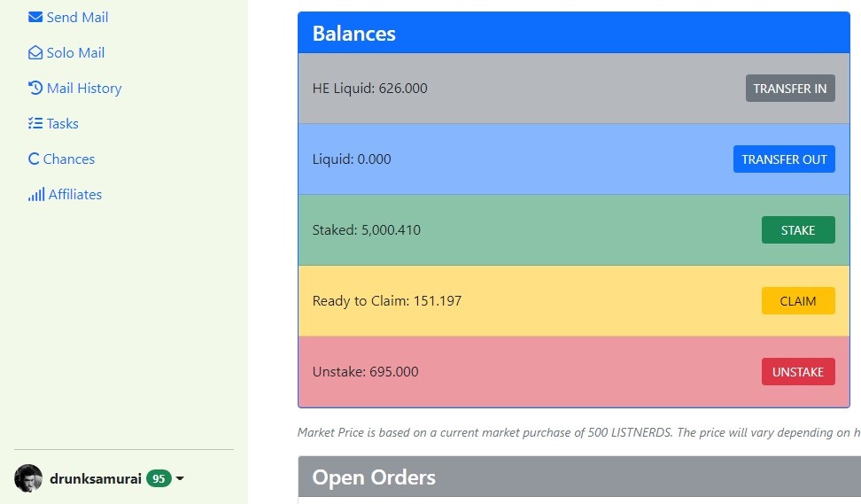The image size is (861, 504).
Task: Click the Open Orders panel header
Action: click(x=579, y=477)
